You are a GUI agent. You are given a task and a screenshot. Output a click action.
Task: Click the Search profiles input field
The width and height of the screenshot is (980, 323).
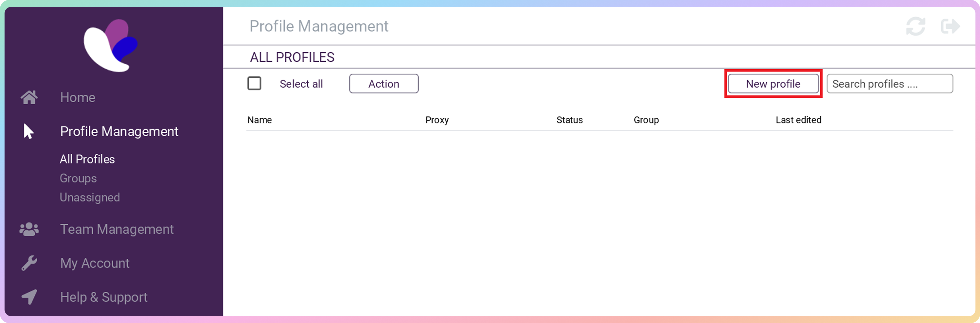(889, 84)
